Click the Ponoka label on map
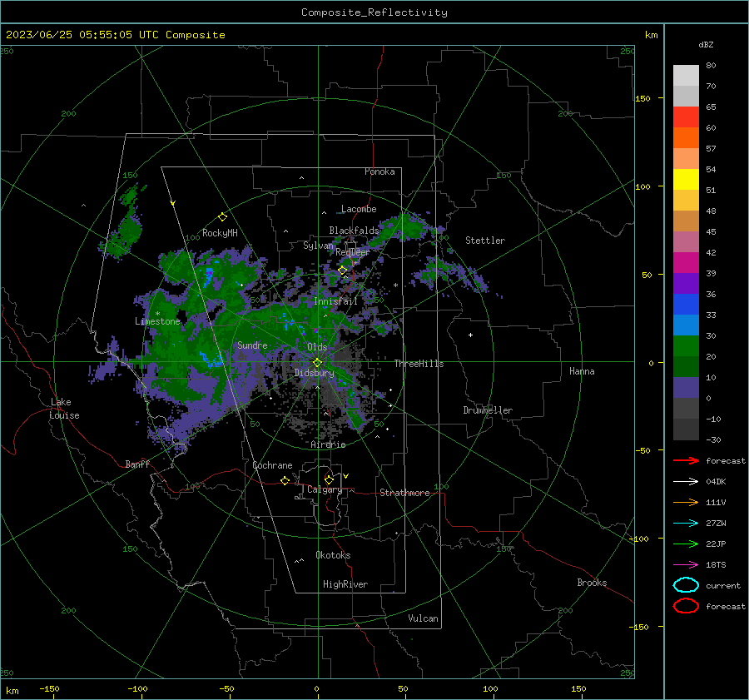The height and width of the screenshot is (700, 749). (379, 171)
